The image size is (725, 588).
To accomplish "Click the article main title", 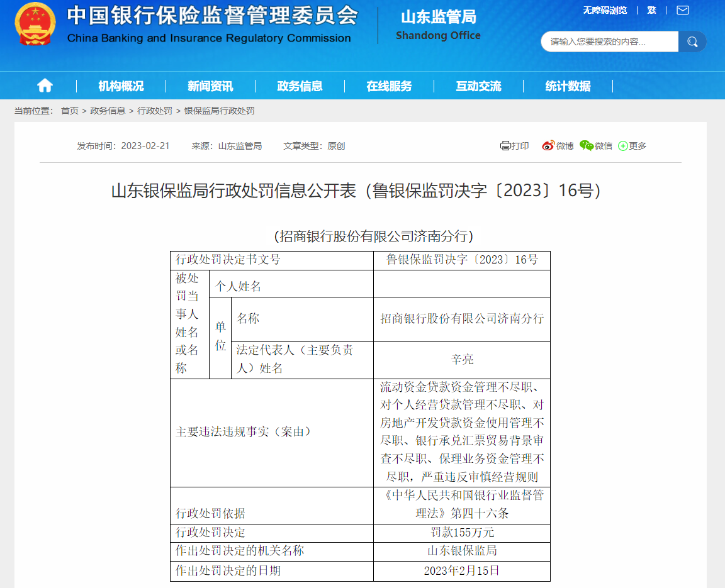I will (356, 191).
